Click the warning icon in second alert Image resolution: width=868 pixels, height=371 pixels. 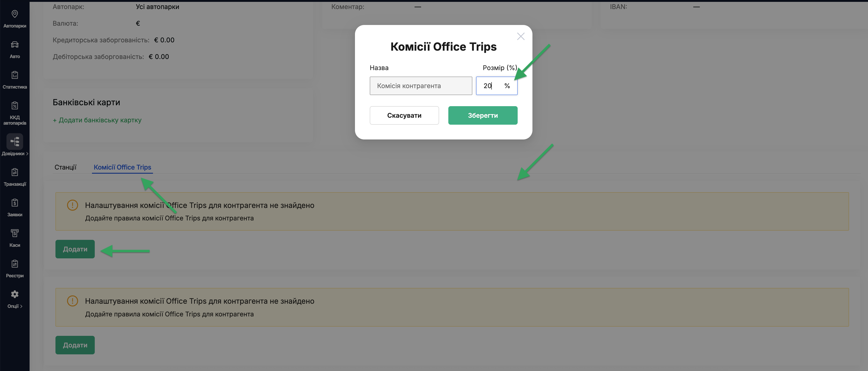[72, 301]
